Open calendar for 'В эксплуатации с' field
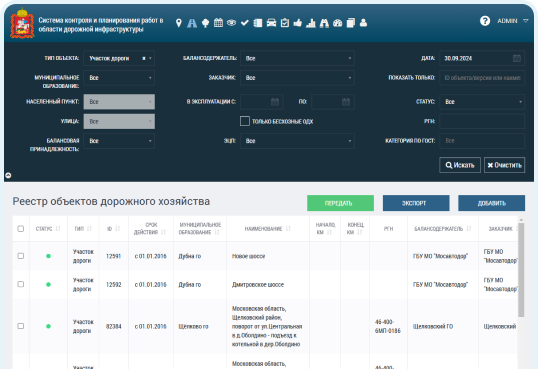This screenshot has height=369, width=538. coord(275,102)
